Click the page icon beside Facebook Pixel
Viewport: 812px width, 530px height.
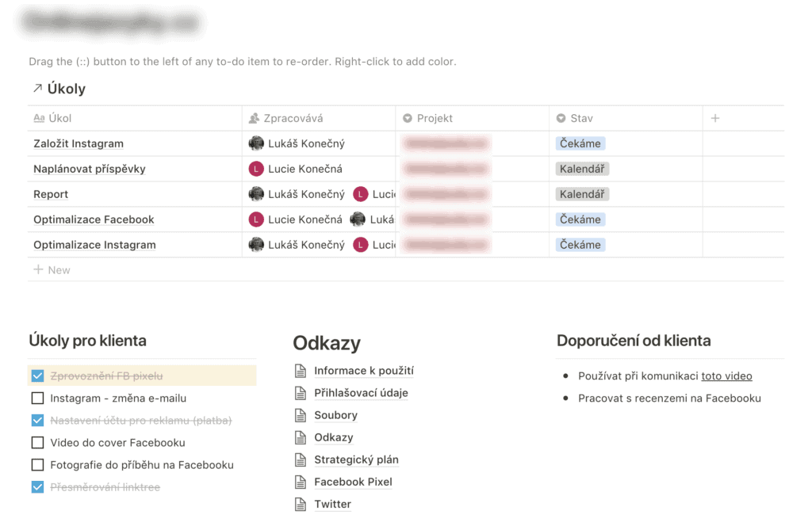(x=301, y=482)
